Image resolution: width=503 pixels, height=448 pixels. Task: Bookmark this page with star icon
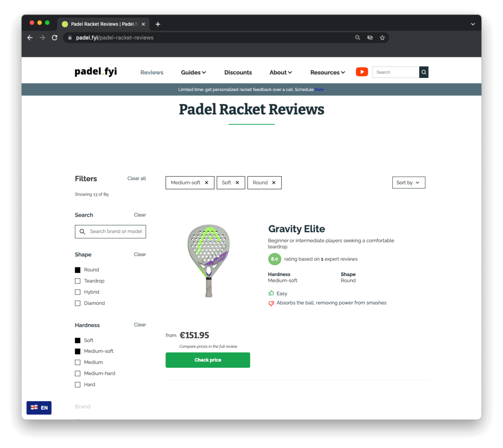382,38
